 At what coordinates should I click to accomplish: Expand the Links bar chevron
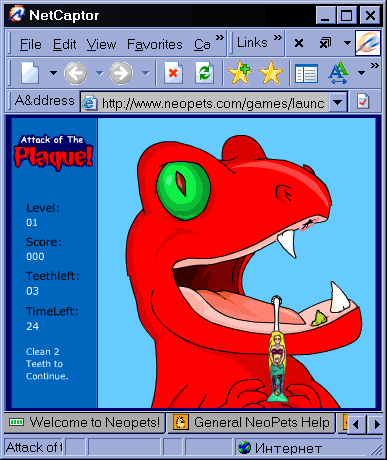coord(278,37)
